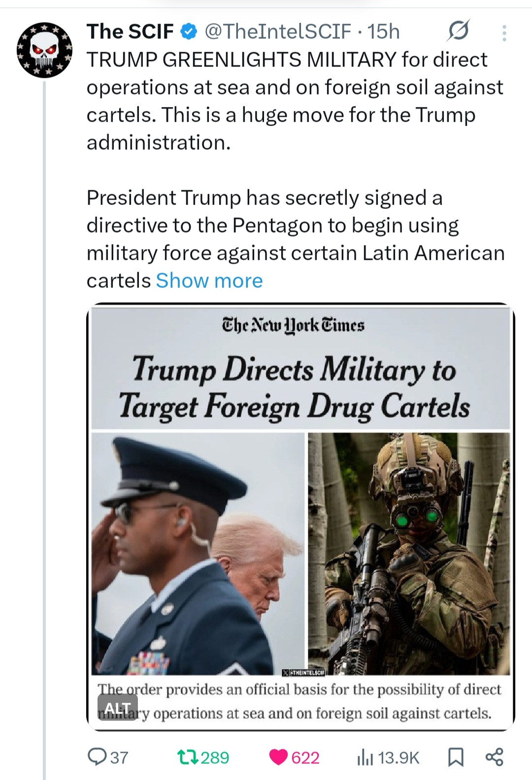532x780 pixels.
Task: Click the 13.9K view count
Action: (x=399, y=757)
